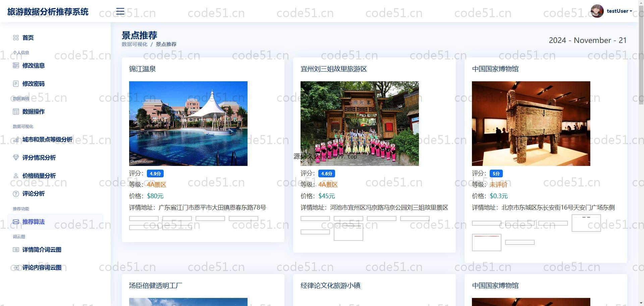The height and width of the screenshot is (306, 644).
Task: Click the 4.9分 rating badge
Action: tap(155, 174)
